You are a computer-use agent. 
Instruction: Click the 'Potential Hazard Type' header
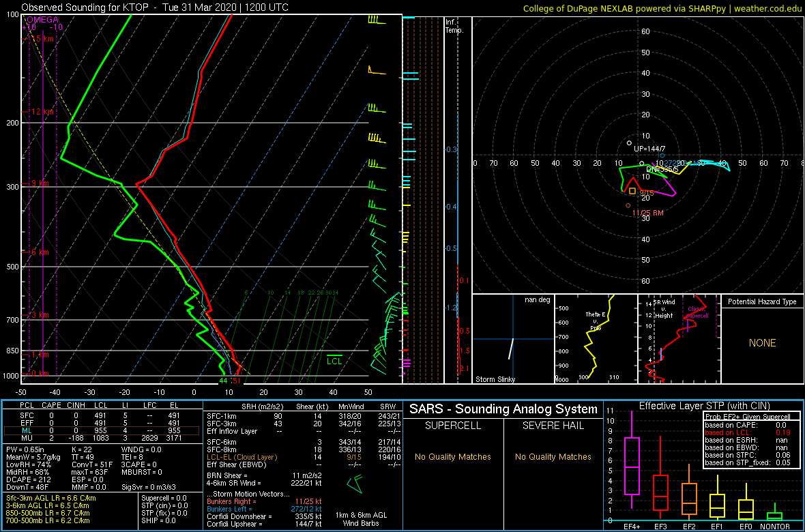[x=762, y=302]
